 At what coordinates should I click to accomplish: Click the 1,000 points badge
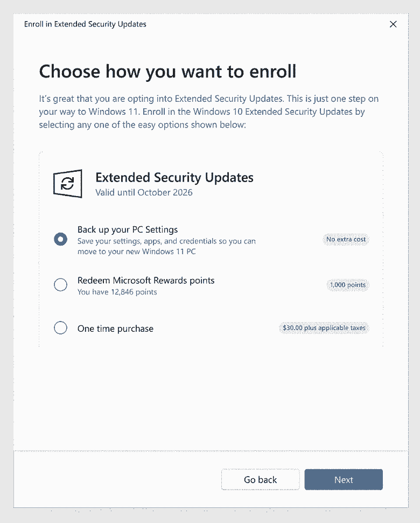click(347, 285)
